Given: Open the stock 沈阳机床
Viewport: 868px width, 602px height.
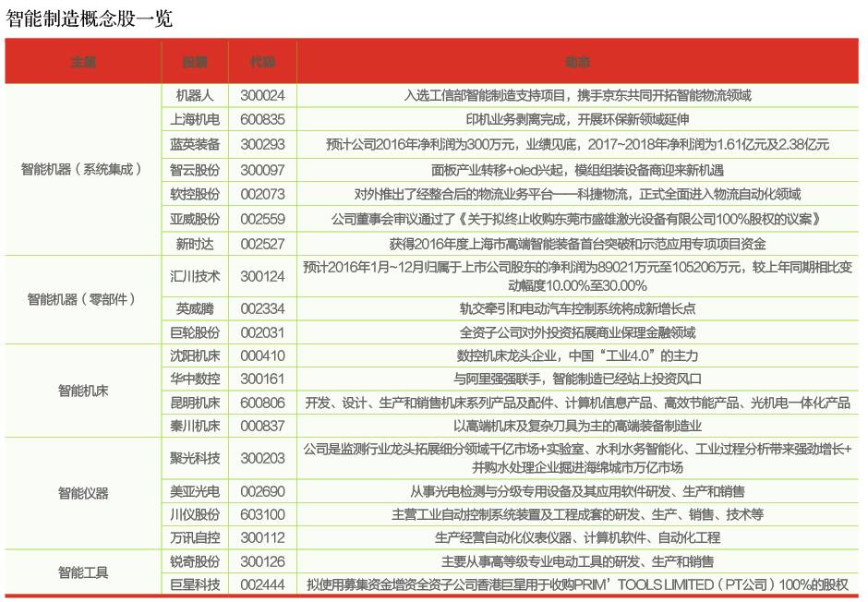Looking at the screenshot, I should [195, 355].
